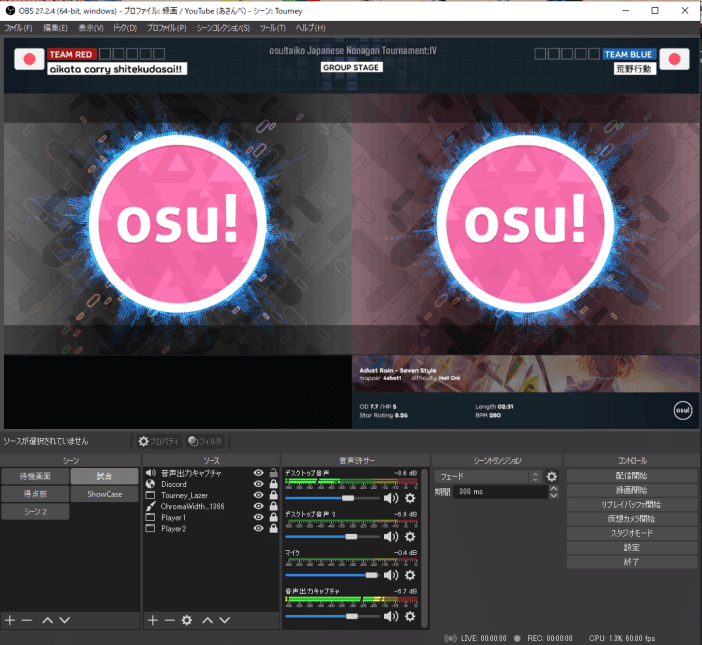Decrease transition duration with down stepper
Viewport: 702px width, 645px height.
[x=554, y=495]
